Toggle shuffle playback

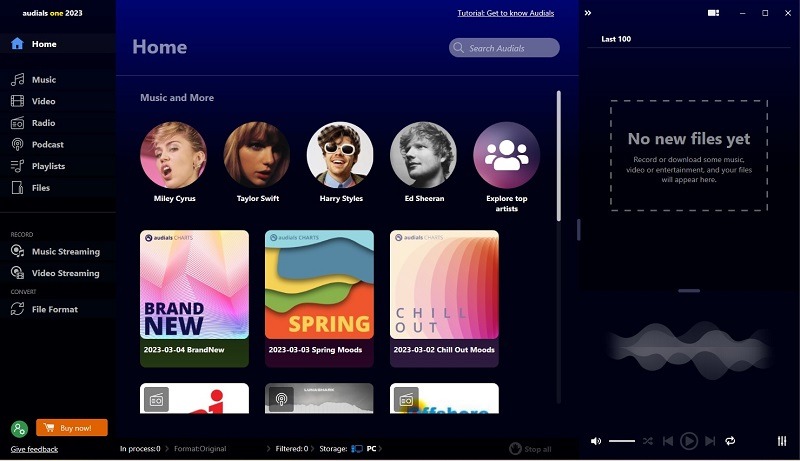coord(648,441)
